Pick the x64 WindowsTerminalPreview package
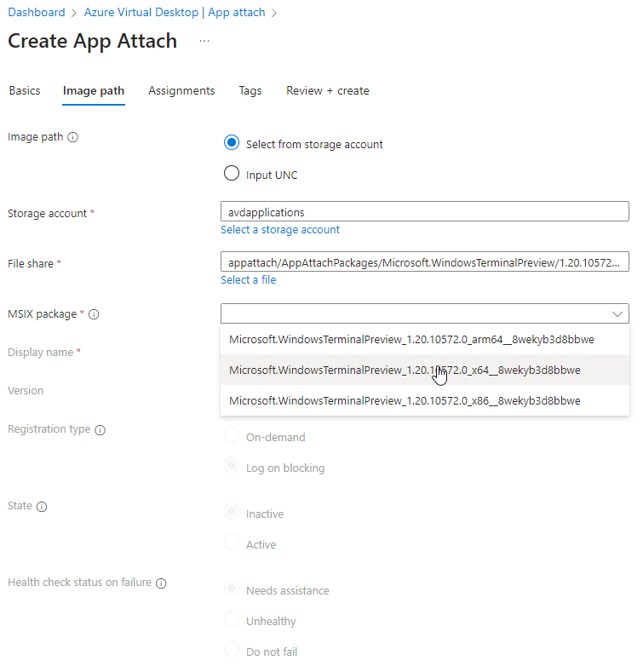643x672 pixels. [425, 370]
